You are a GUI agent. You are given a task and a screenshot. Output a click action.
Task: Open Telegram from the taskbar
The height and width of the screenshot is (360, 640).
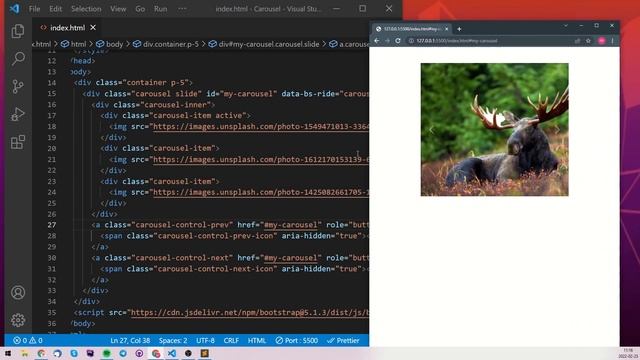[x=123, y=353]
